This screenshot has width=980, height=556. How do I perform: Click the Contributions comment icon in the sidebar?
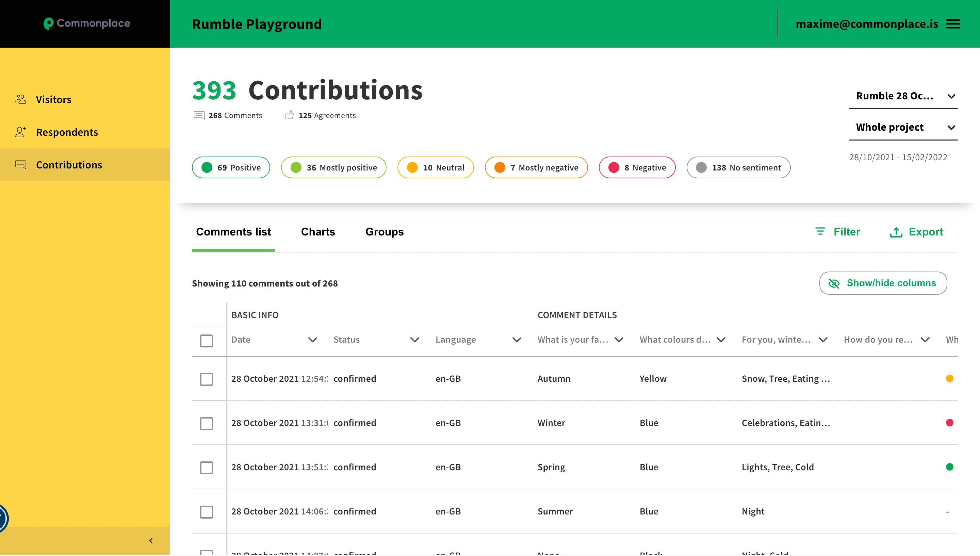(x=21, y=165)
